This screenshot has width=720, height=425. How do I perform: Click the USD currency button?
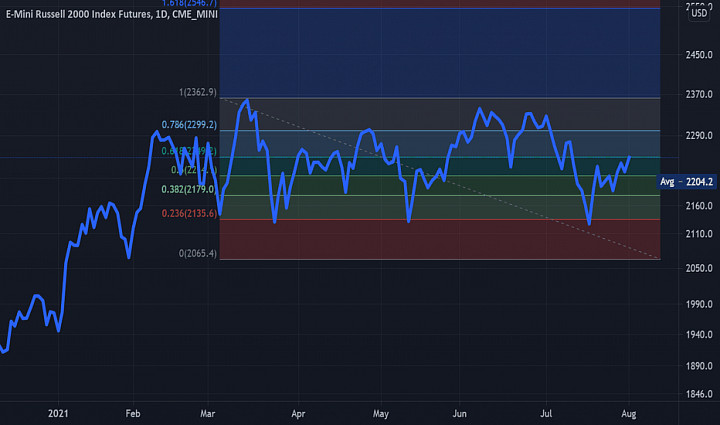pyautogui.click(x=699, y=13)
